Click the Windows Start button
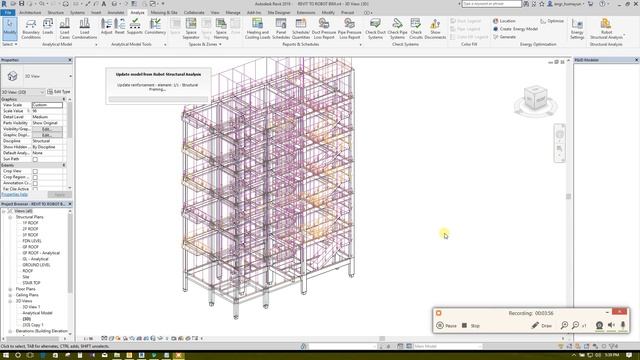This screenshot has height=360, width=640. coord(6,356)
